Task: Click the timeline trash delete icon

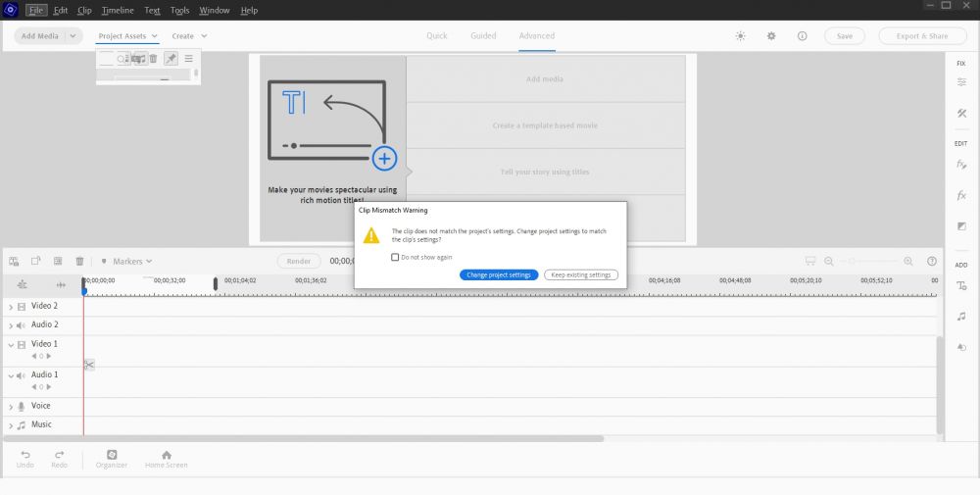Action: click(x=79, y=262)
